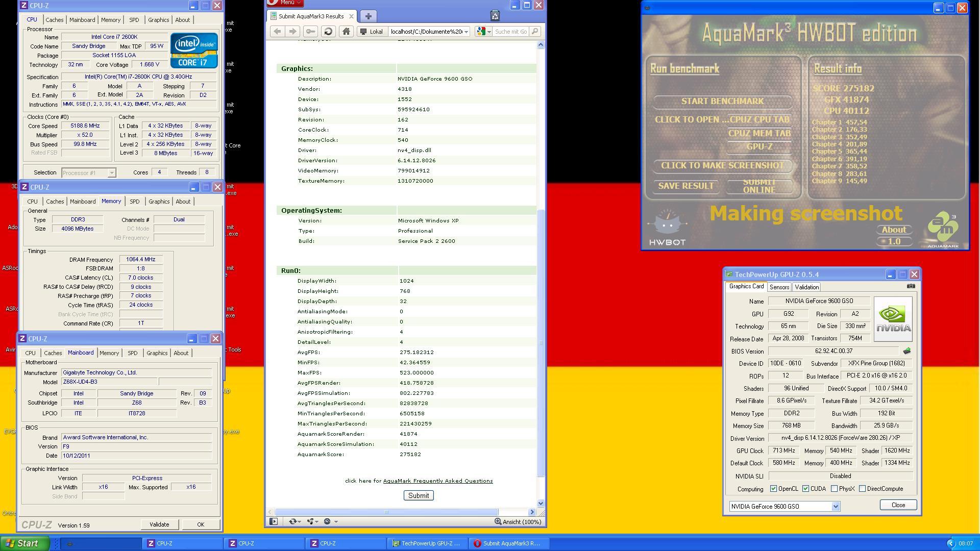The image size is (980, 551).
Task: Open Graphics tab in CPU-Z Mainboard window
Action: click(157, 353)
